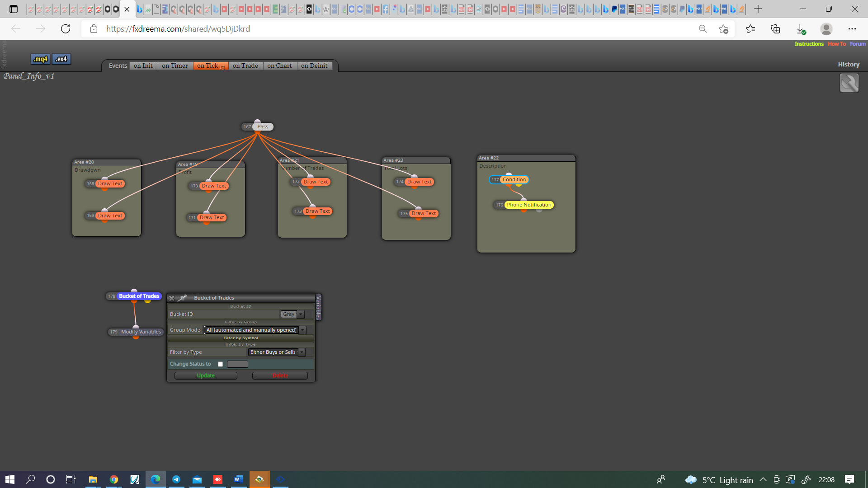
Task: Click the green Update button
Action: click(x=206, y=375)
